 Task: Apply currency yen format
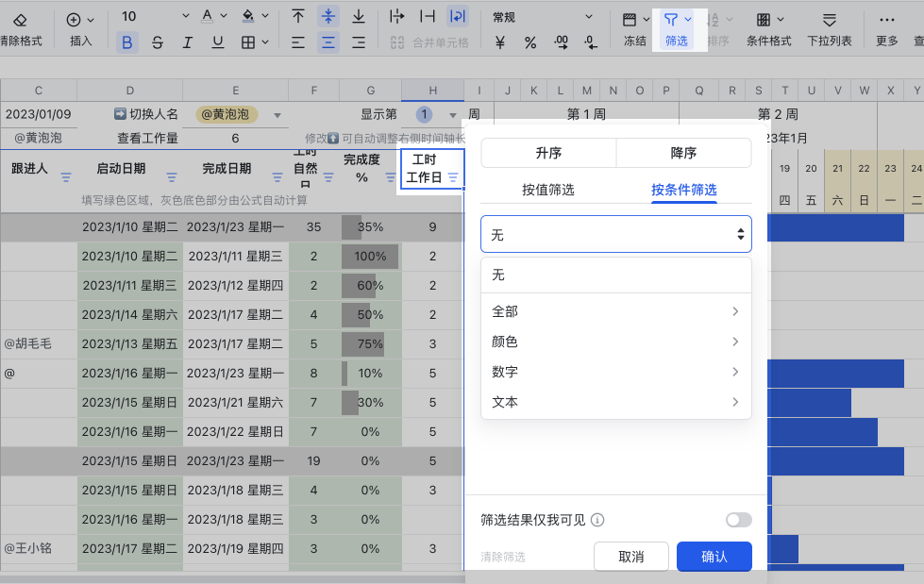coord(500,42)
